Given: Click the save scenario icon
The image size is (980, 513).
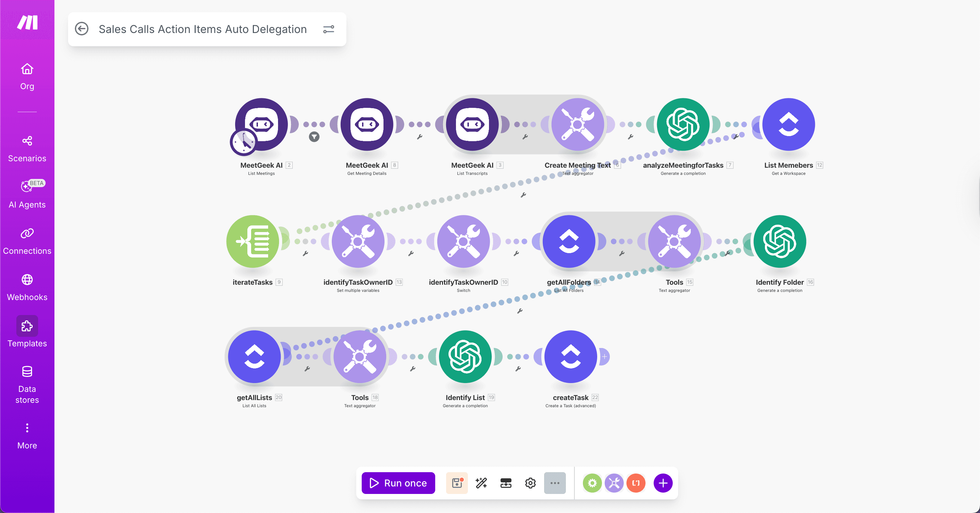Looking at the screenshot, I should coord(457,483).
